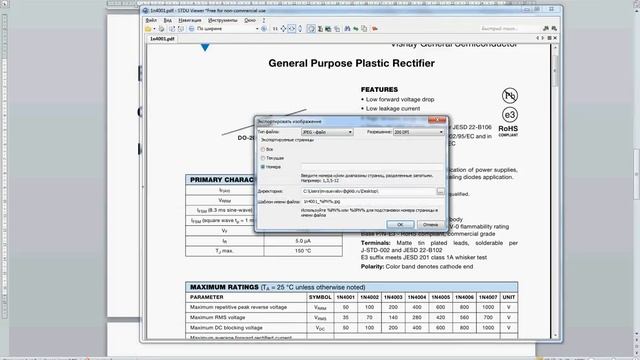
Task: Click Отмена in the export dialog
Action: [431, 224]
